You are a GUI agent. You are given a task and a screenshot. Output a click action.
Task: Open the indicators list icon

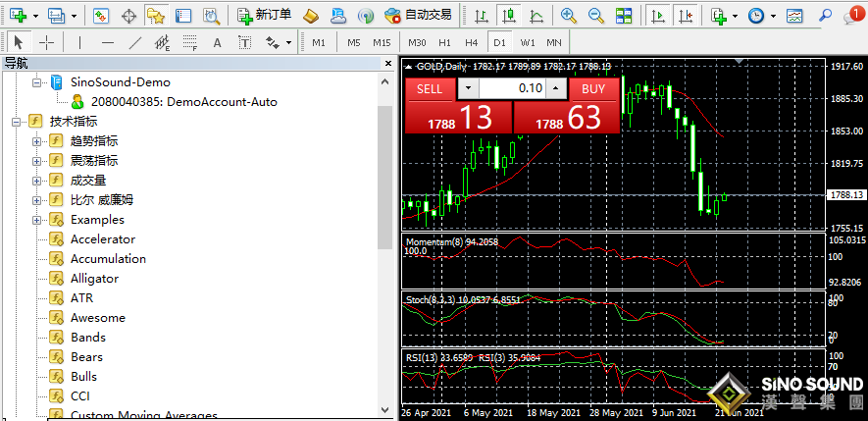[x=719, y=16]
